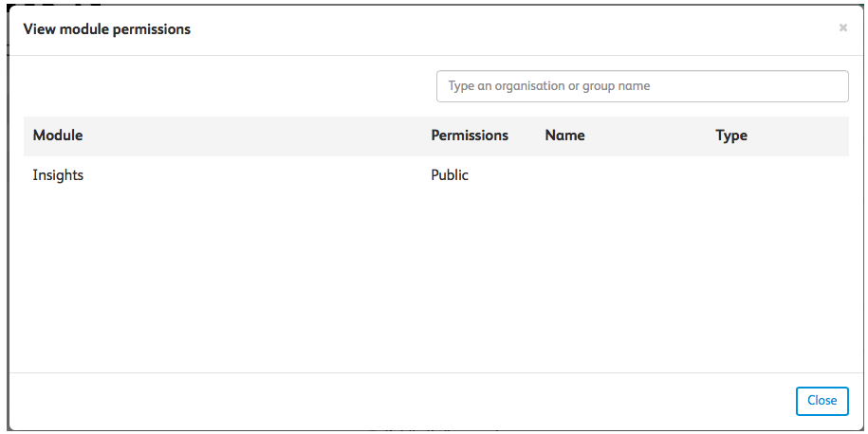This screenshot has height=434, width=868.
Task: Click the grey table header row background
Action: 285,136
